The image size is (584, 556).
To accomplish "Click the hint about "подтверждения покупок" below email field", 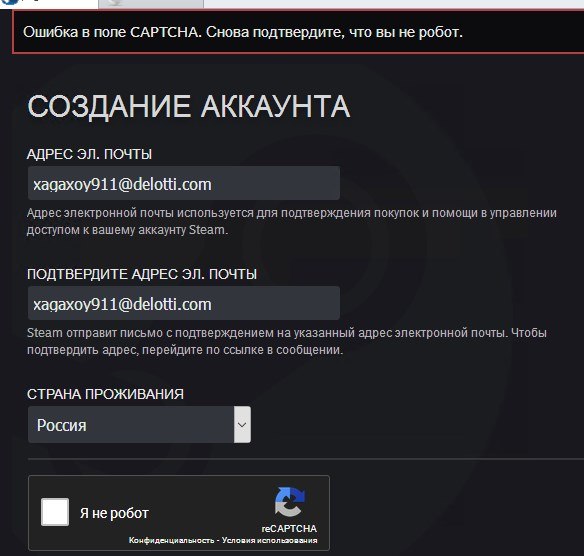I will click(x=292, y=222).
